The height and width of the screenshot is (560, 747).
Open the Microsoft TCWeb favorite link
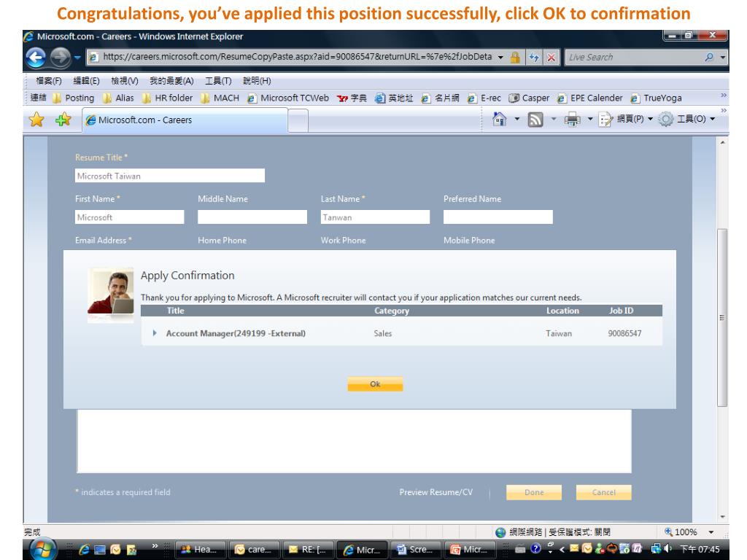tap(287, 98)
